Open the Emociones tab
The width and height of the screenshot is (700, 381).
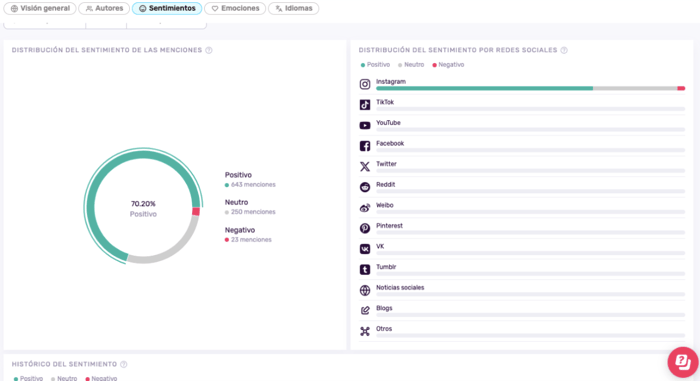tap(235, 8)
